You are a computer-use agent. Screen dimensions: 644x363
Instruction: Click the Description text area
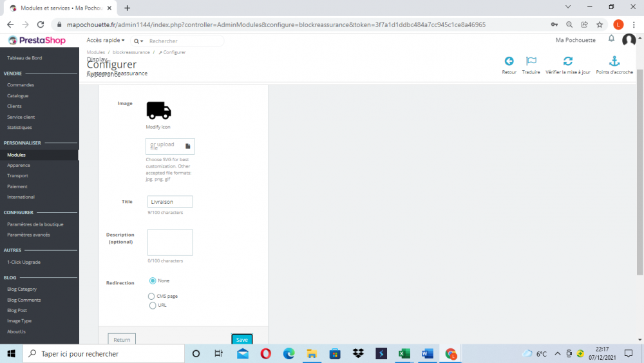pos(170,242)
